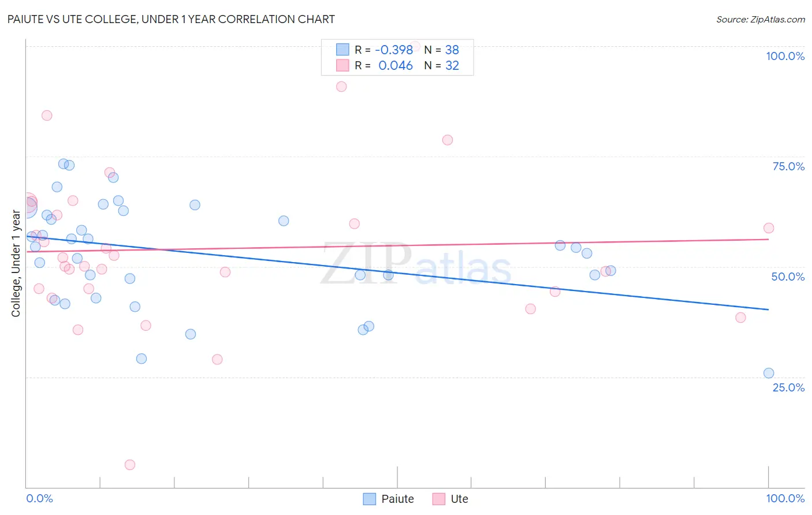Click the College, Under 1 year axis title
The image size is (812, 515).
(x=16, y=264)
